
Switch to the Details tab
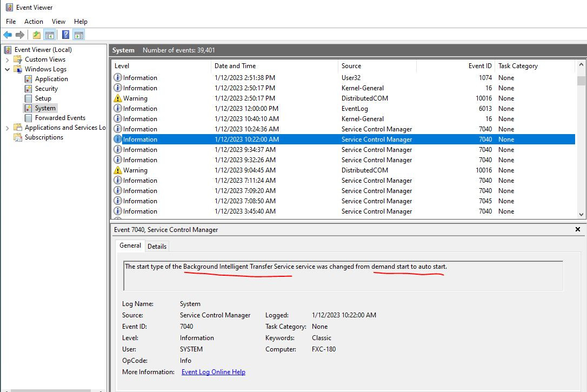157,246
